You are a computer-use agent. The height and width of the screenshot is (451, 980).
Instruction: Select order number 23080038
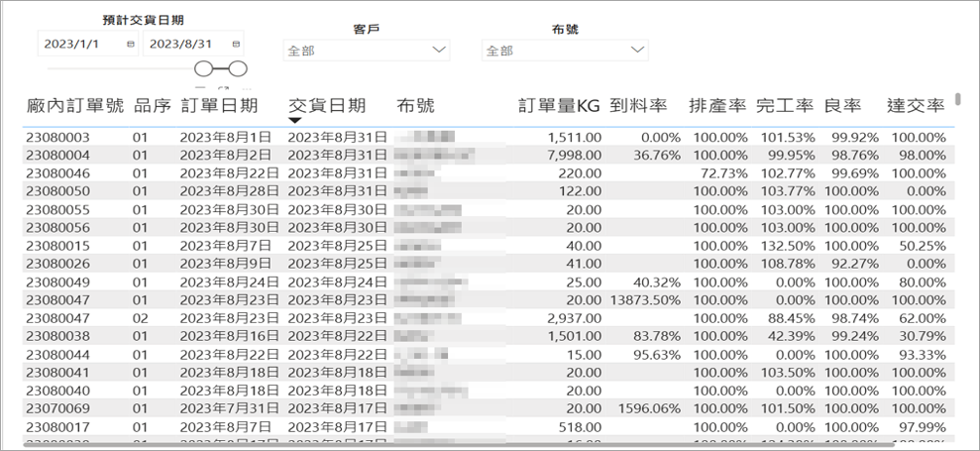click(x=57, y=337)
